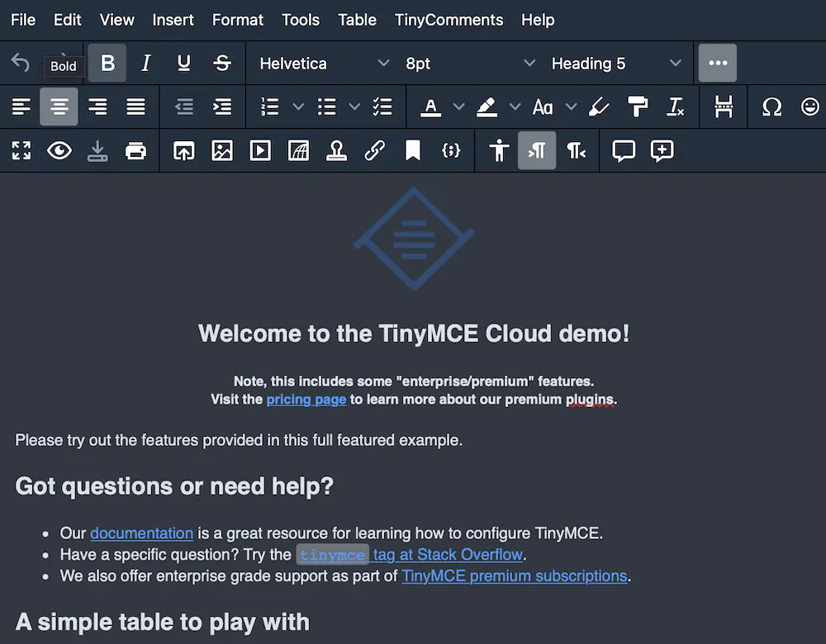Image resolution: width=826 pixels, height=644 pixels.
Task: Select the format painter roller icon
Action: pyautogui.click(x=638, y=107)
